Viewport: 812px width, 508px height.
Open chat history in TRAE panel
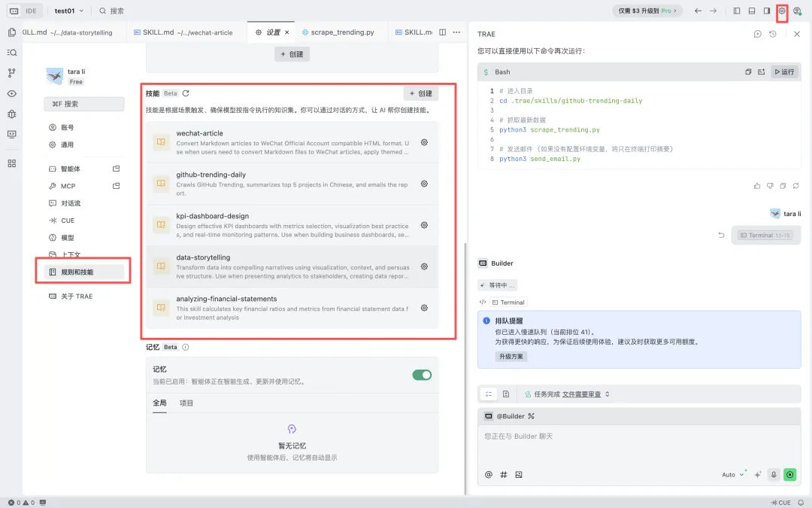tap(773, 34)
